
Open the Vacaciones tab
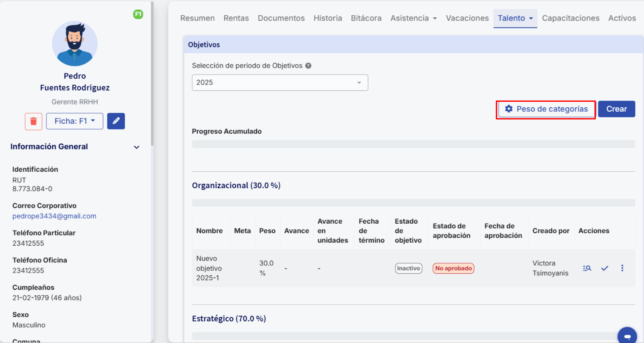[467, 18]
